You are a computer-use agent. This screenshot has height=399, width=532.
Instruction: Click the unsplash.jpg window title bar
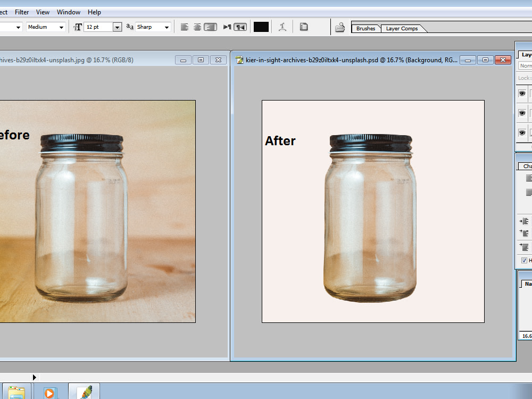(x=114, y=60)
